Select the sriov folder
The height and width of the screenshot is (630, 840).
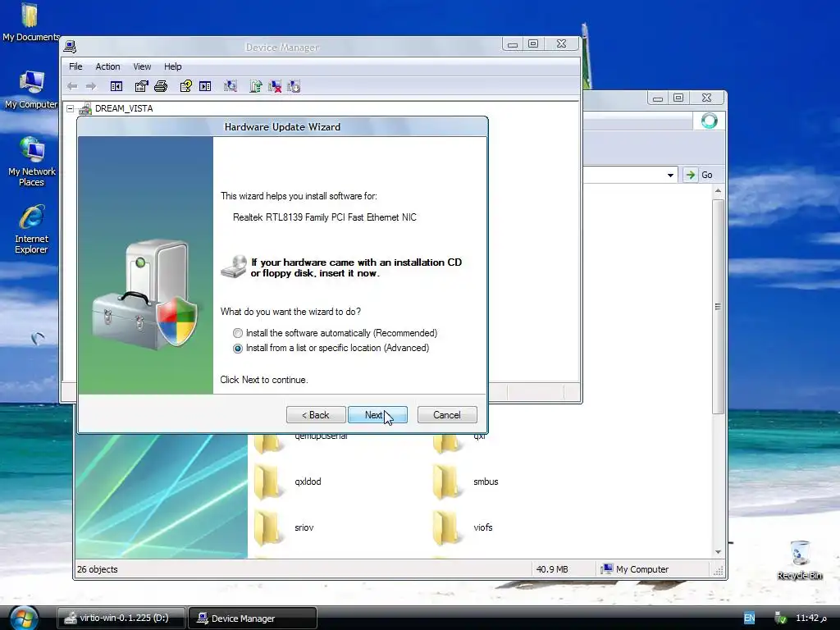click(x=284, y=527)
